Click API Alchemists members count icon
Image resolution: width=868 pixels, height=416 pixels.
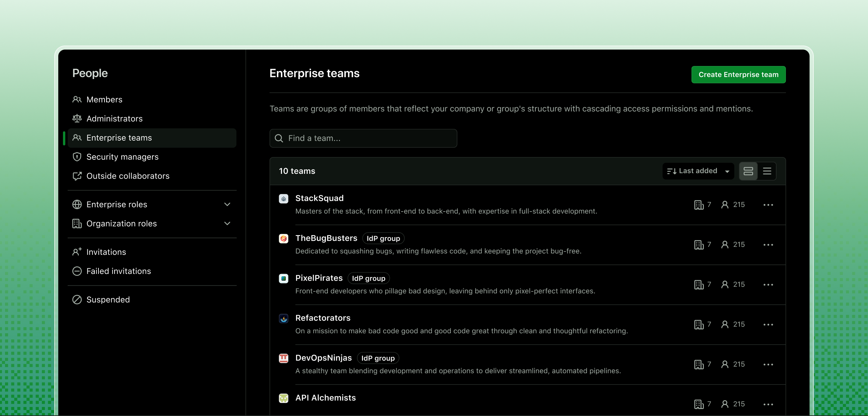724,404
